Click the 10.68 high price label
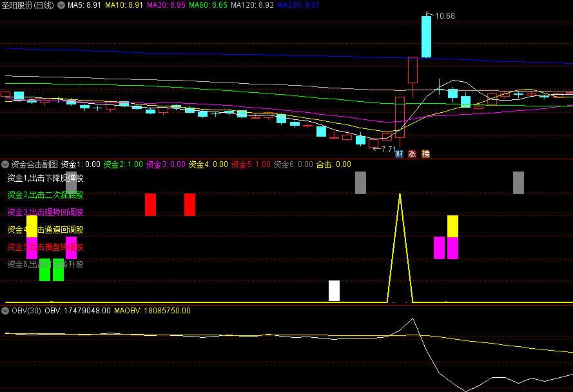This screenshot has width=573, height=392. 445,16
